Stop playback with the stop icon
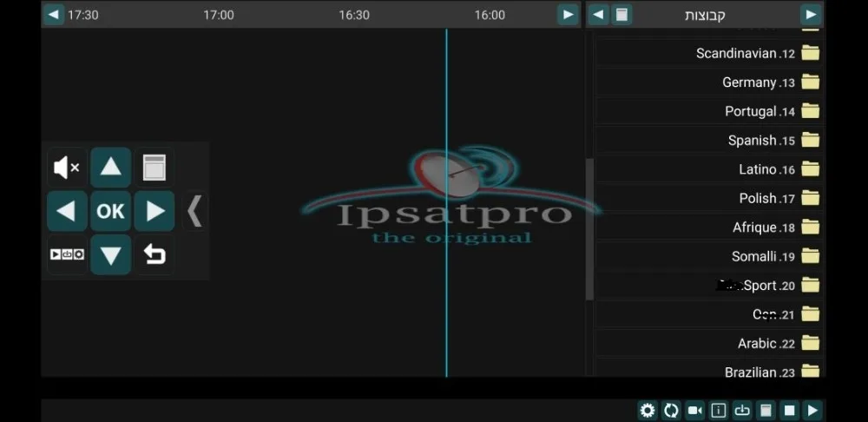Image resolution: width=868 pixels, height=422 pixels. click(x=789, y=411)
